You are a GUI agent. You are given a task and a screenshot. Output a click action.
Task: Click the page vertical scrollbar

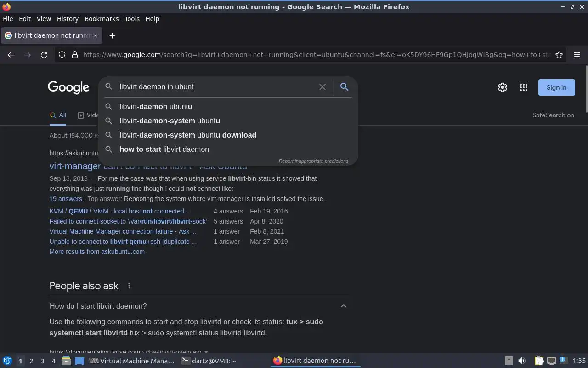tap(586, 88)
